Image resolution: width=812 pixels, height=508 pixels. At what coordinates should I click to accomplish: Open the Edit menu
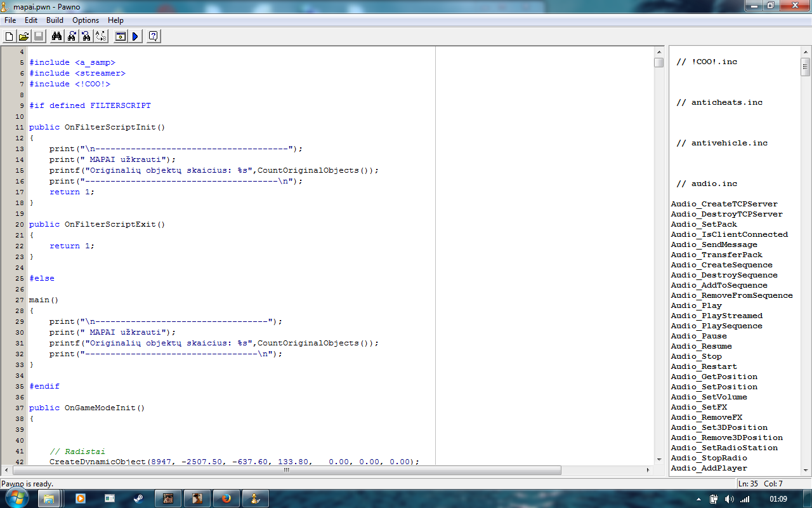(x=31, y=20)
